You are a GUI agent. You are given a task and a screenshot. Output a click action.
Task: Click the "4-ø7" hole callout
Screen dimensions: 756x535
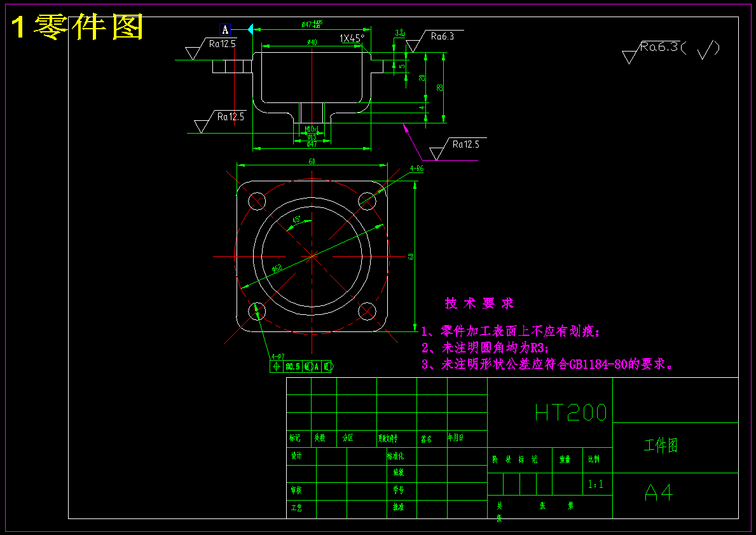(278, 356)
